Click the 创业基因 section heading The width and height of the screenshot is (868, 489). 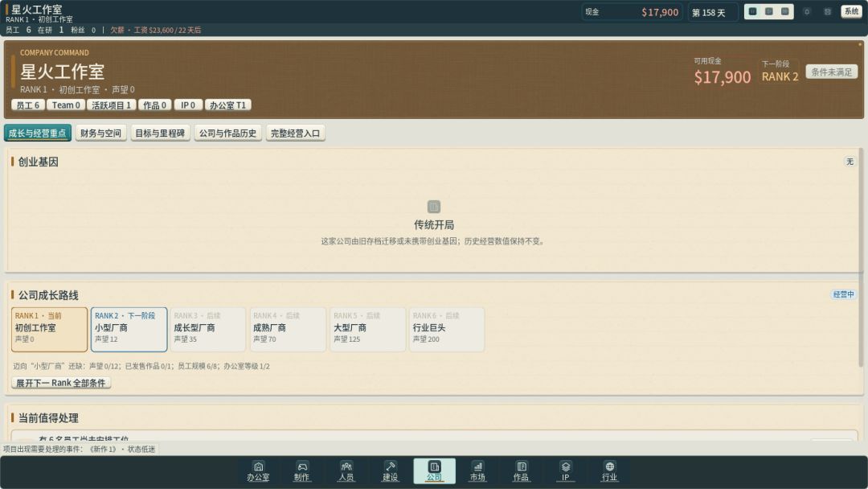tap(39, 162)
